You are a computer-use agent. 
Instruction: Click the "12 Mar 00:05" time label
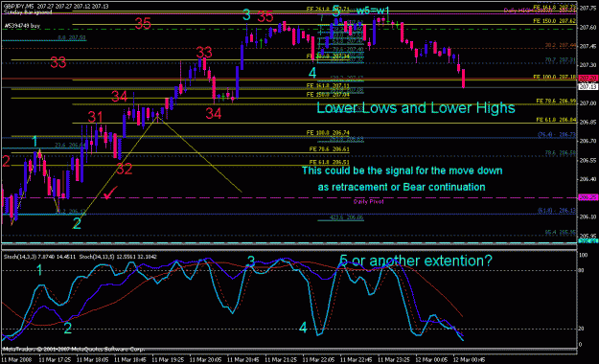(431, 360)
